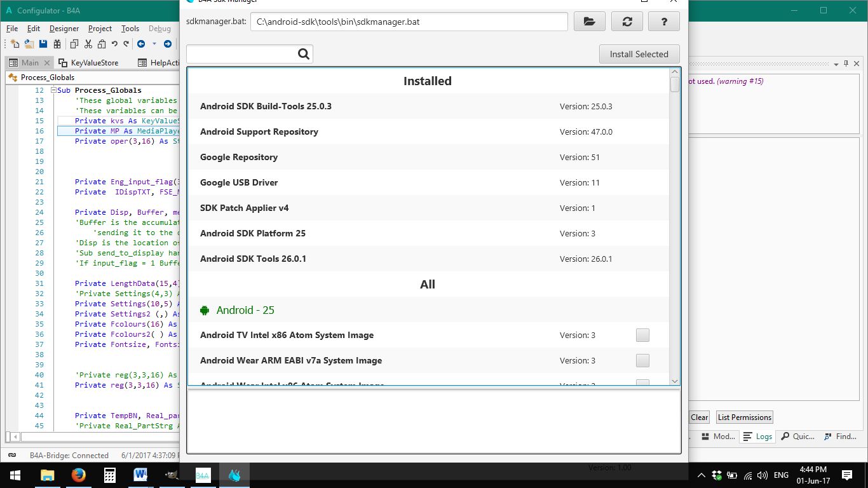Open the Edit menu in B4A

pyautogui.click(x=34, y=29)
